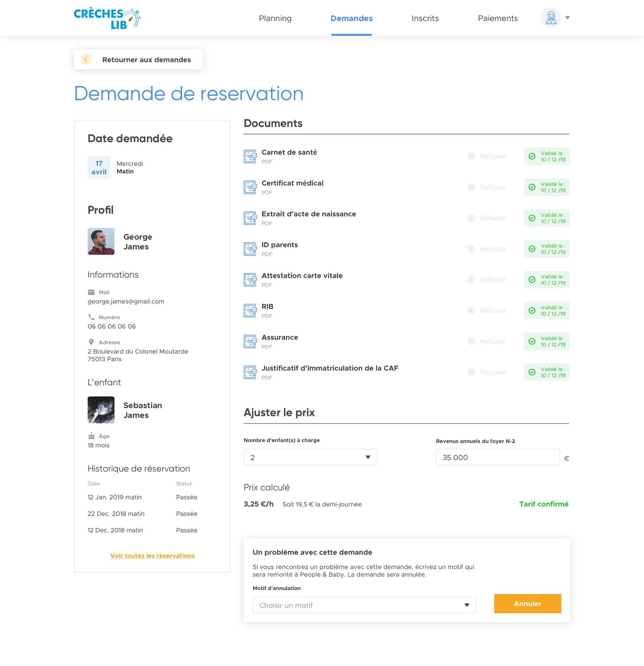The image size is (644, 666).
Task: Click the 17 avril date badge
Action: 99,167
